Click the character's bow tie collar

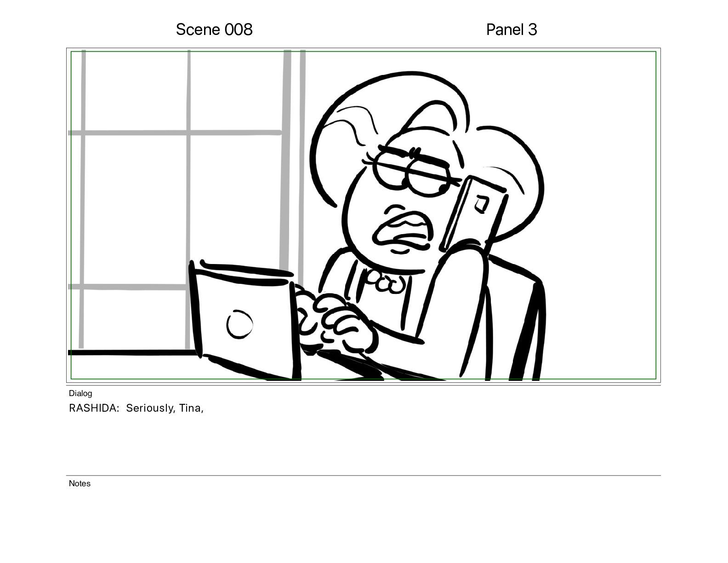385,281
